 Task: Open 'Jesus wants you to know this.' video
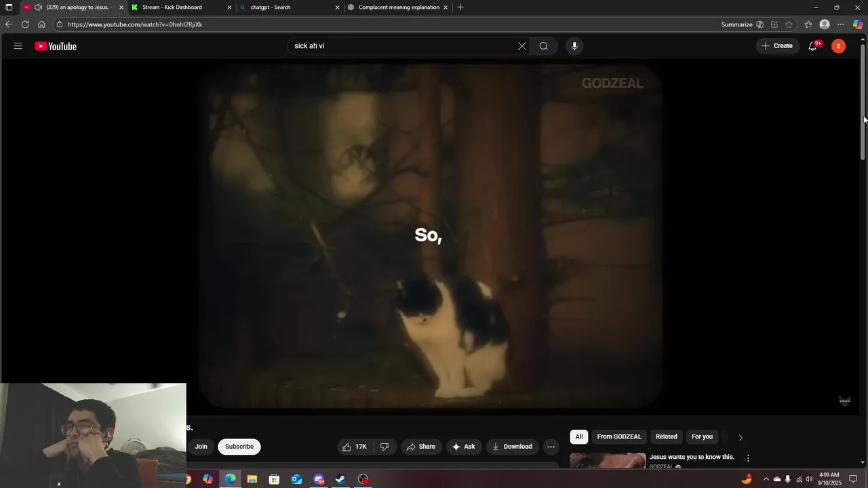pos(692,457)
